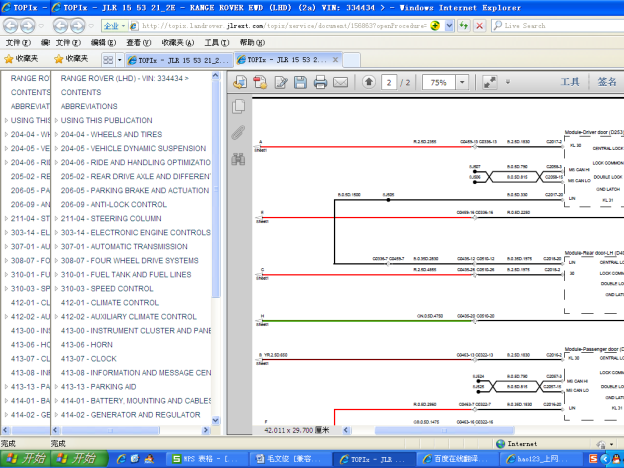Click the create PDF icon with red badge
Screen dimensions: 624x468
(260, 82)
